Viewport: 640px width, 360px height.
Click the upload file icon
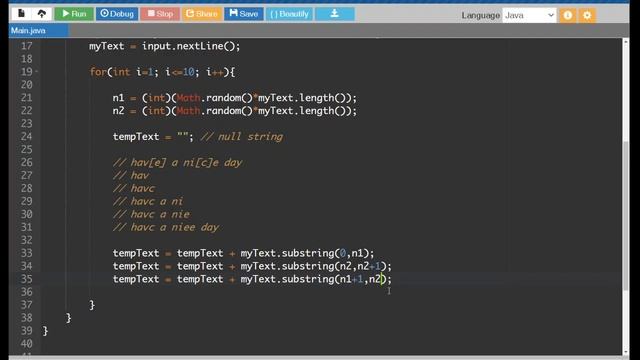(42, 14)
